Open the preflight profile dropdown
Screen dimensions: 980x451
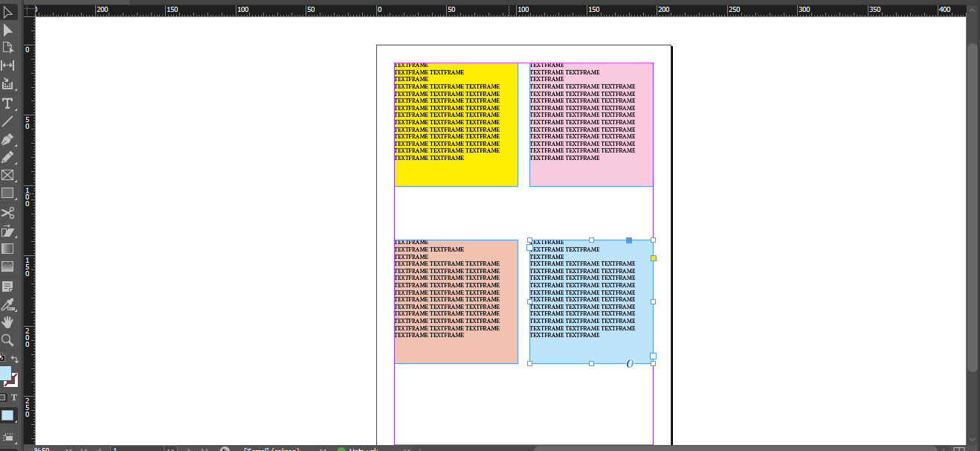point(323,450)
